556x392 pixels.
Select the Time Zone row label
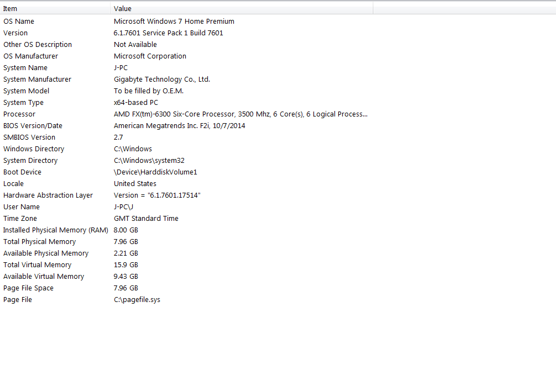click(20, 219)
